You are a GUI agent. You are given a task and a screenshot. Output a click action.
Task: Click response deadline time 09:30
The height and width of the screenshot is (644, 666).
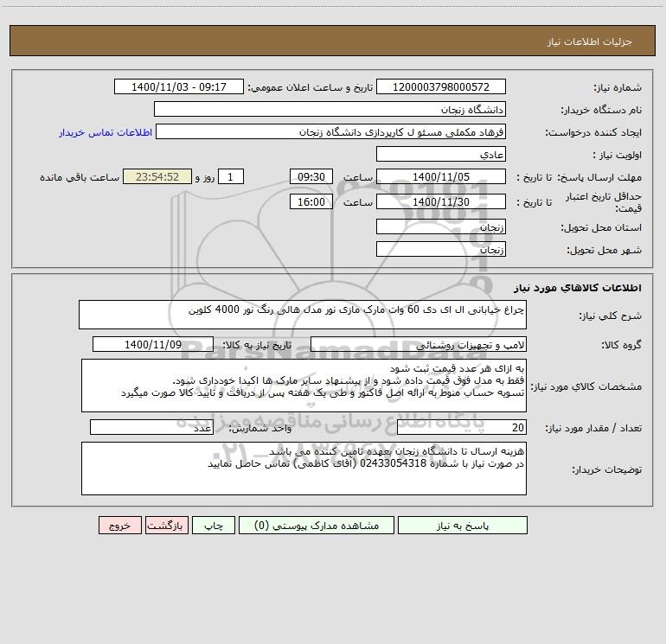[311, 176]
